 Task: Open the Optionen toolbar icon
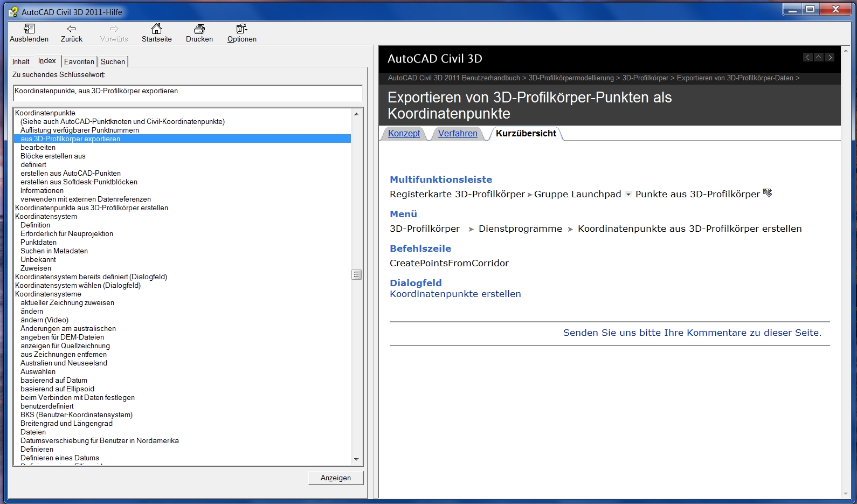pos(241,29)
